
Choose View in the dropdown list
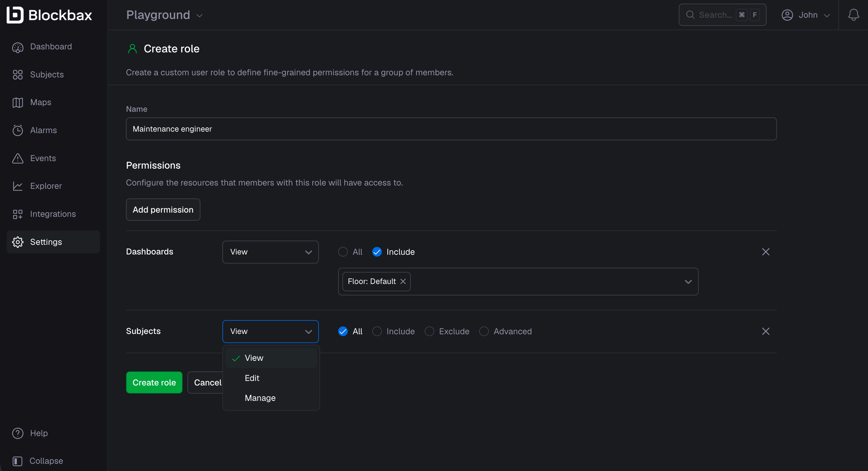pyautogui.click(x=271, y=358)
